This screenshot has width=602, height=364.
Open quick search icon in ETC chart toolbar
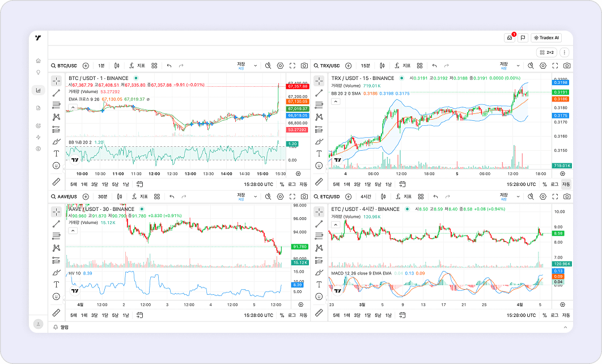click(531, 197)
